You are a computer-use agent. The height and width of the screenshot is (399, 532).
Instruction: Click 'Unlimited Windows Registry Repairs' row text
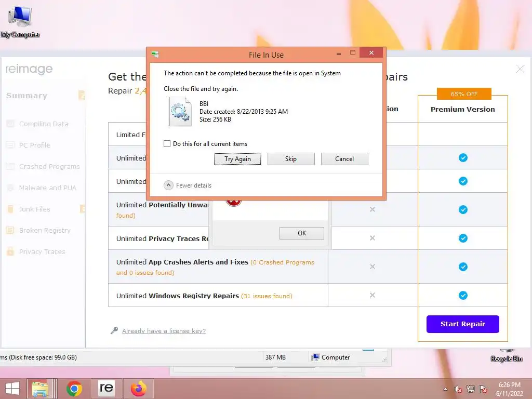[x=178, y=296]
